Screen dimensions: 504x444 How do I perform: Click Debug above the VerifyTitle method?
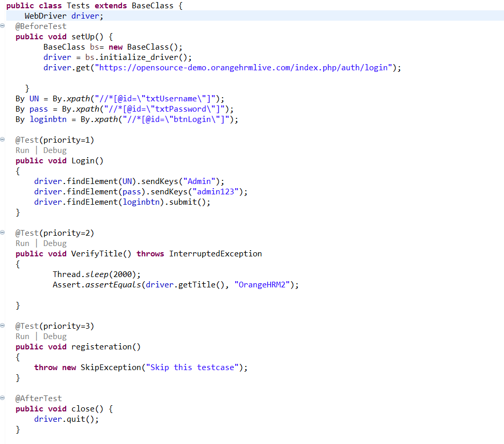click(x=55, y=243)
